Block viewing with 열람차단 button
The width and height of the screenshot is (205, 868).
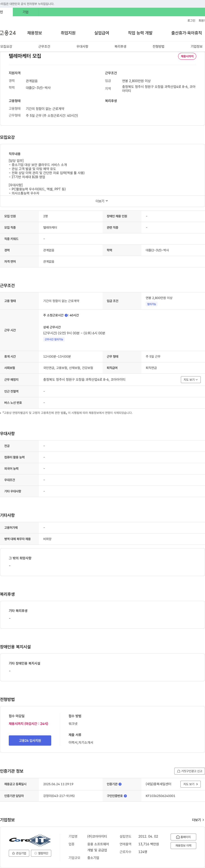pyautogui.click(x=41, y=853)
